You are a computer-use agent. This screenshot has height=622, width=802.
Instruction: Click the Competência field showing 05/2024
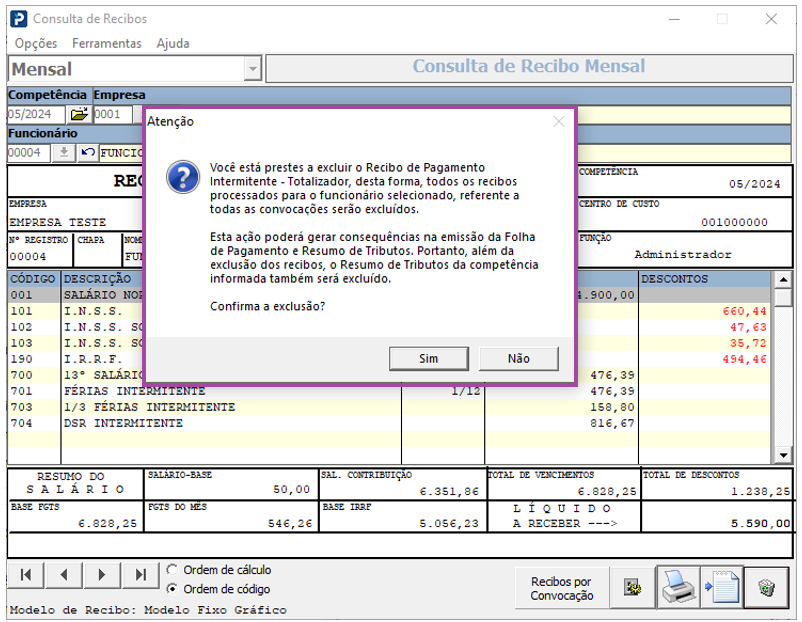[x=36, y=114]
